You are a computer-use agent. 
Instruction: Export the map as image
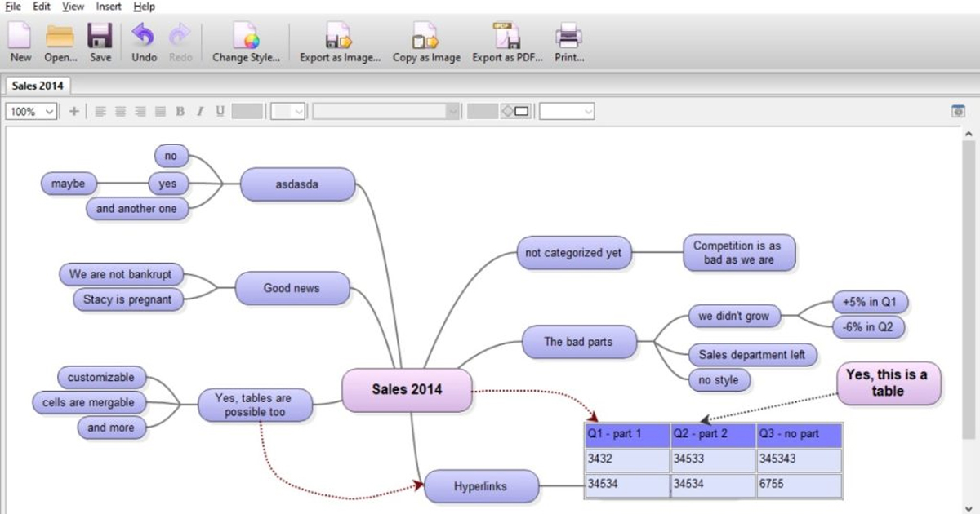pos(340,42)
